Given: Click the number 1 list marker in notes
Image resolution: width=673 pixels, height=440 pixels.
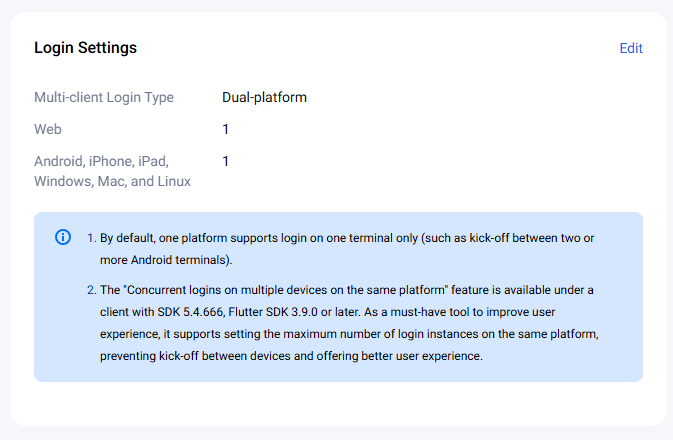Looking at the screenshot, I should click(90, 238).
